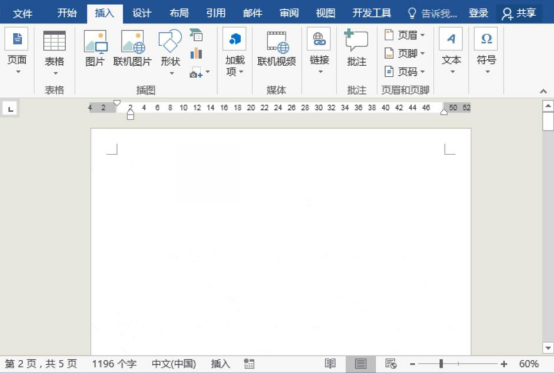Viewport: 554px width, 373px height.
Task: Click the page count 第 2 页，共 5 页
Action: coord(41,363)
